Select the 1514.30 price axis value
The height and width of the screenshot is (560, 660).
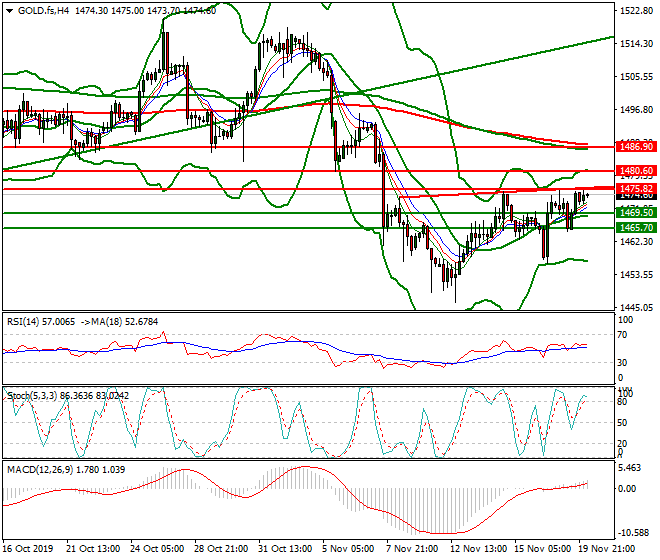636,44
